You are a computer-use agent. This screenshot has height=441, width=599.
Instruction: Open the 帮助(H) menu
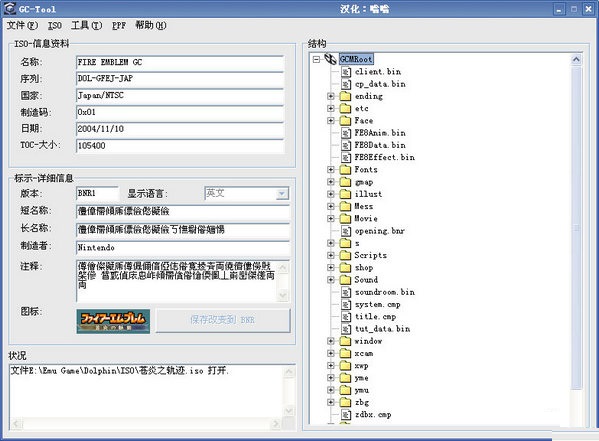point(151,26)
